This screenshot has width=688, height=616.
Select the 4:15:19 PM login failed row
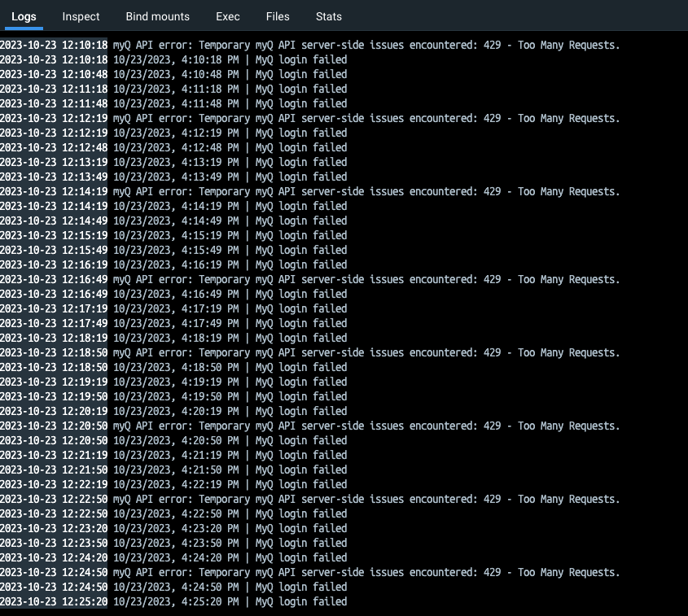tap(173, 235)
